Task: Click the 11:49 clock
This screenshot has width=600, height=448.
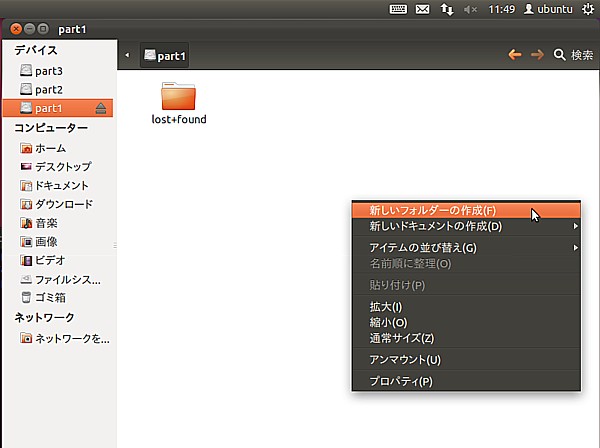Action: [502, 9]
